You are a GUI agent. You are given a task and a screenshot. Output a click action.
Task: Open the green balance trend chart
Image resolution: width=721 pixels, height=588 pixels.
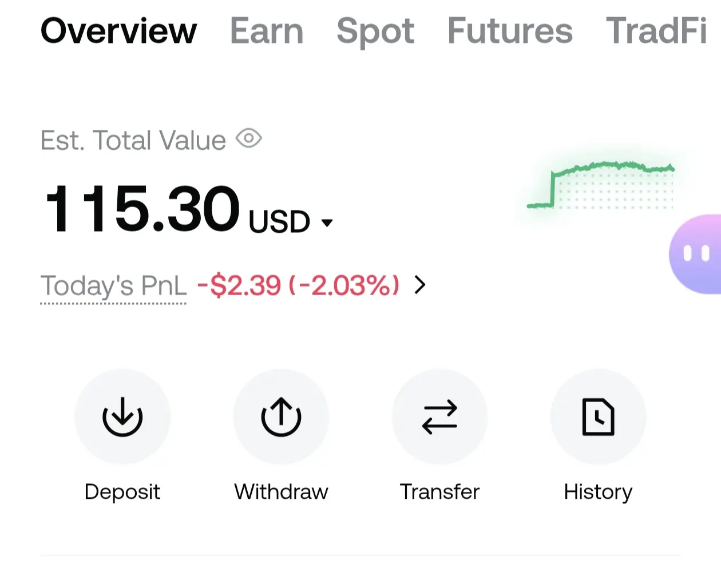(x=601, y=185)
